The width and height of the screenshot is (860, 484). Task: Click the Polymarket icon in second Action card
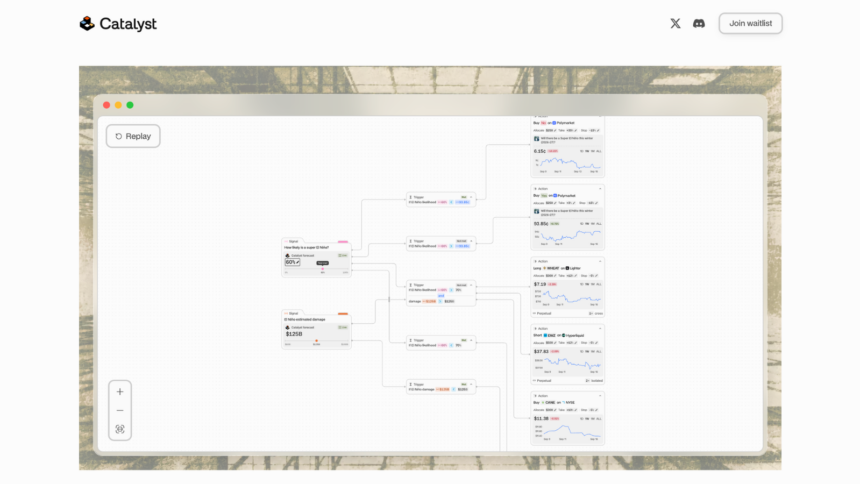[x=555, y=195]
